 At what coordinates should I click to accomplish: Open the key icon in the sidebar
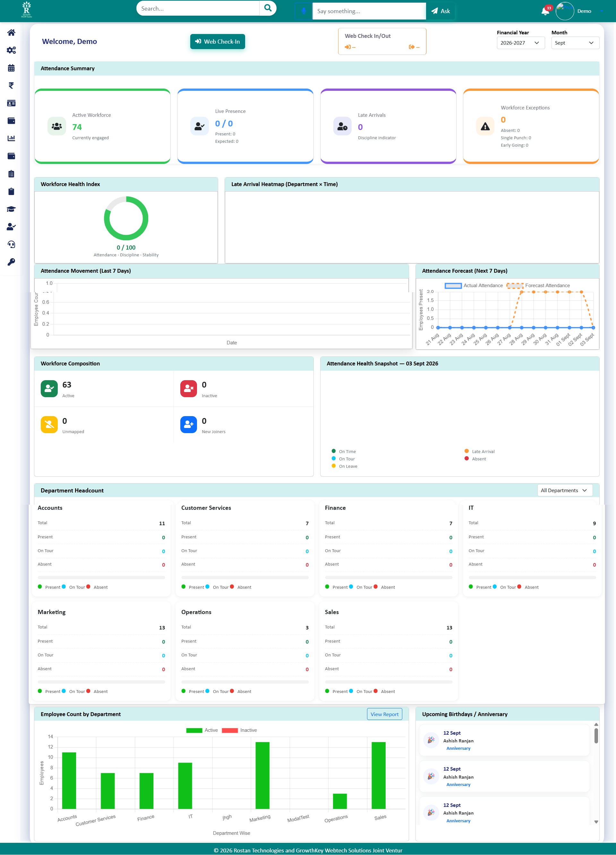pyautogui.click(x=11, y=262)
